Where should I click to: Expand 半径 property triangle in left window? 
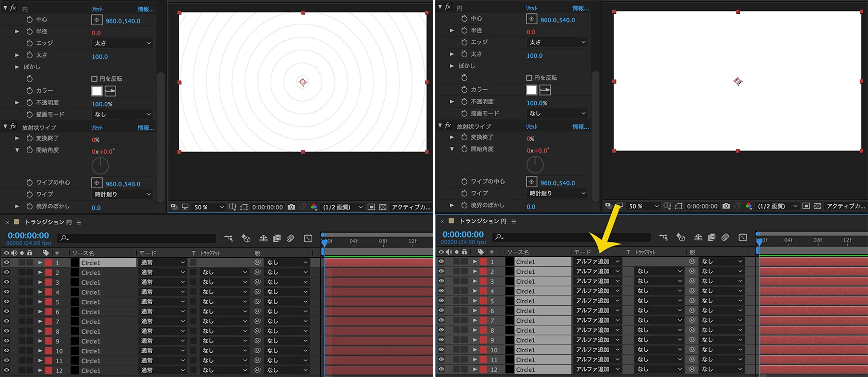coord(17,31)
